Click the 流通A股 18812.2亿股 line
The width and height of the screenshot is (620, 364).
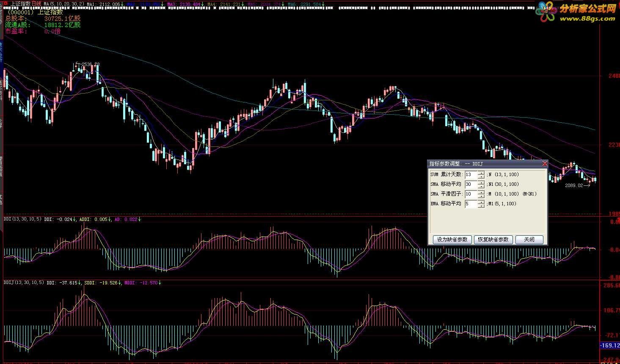42,25
